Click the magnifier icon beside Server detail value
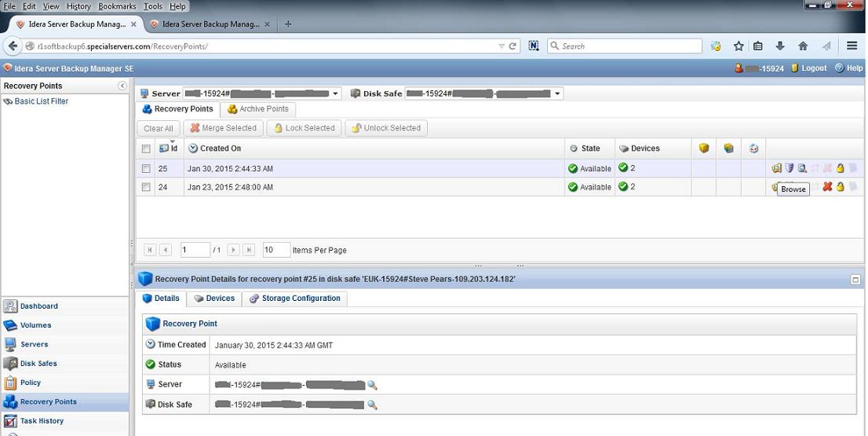Screen dimensions: 868x436 point(373,385)
